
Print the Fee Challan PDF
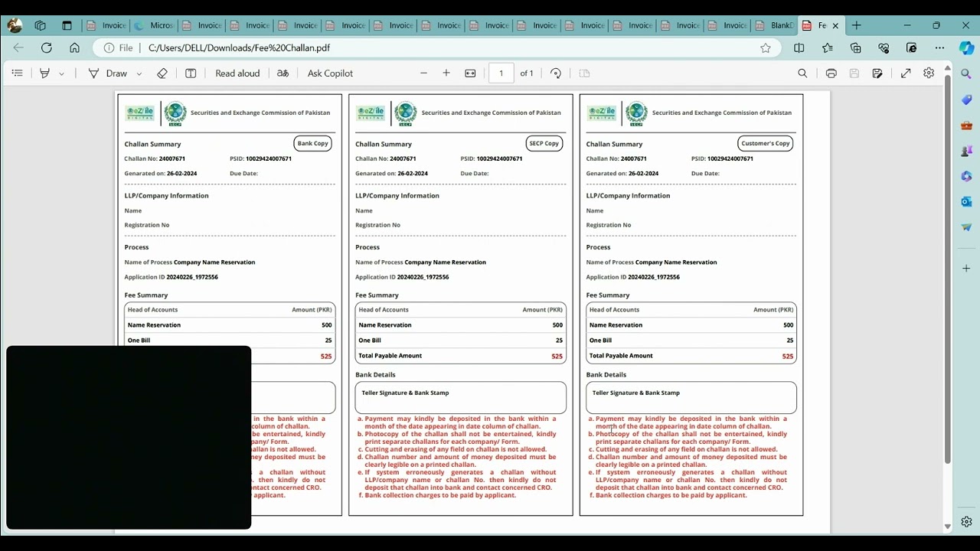831,73
